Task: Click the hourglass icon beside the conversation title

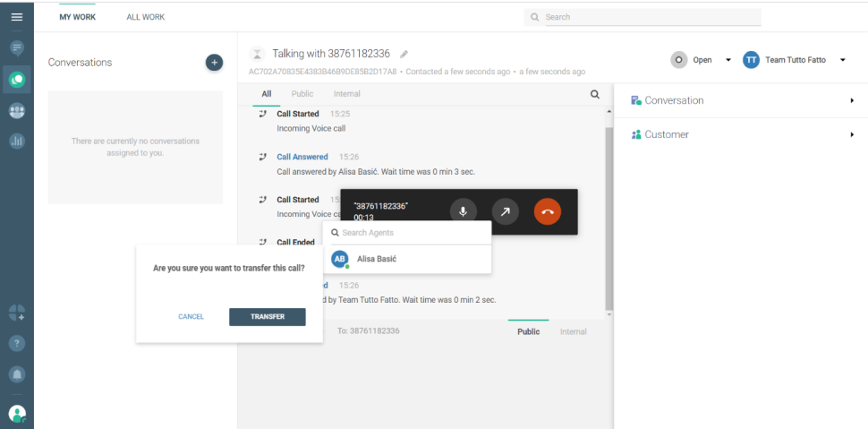Action: pyautogui.click(x=257, y=54)
